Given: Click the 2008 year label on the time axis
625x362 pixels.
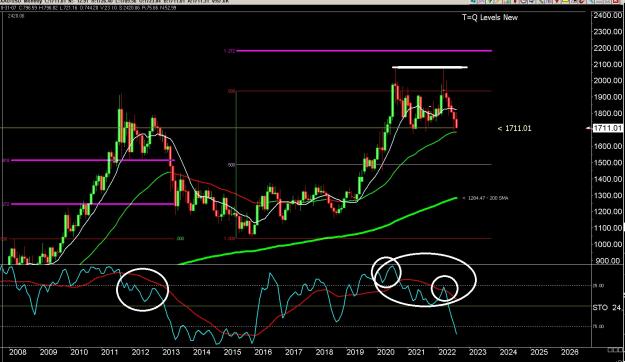Looking at the screenshot, I should click(18, 352).
